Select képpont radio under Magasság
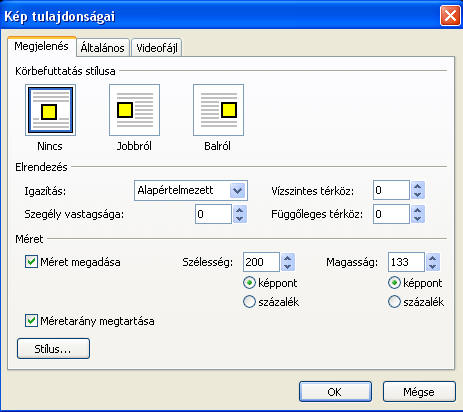463x412 pixels. [x=394, y=283]
